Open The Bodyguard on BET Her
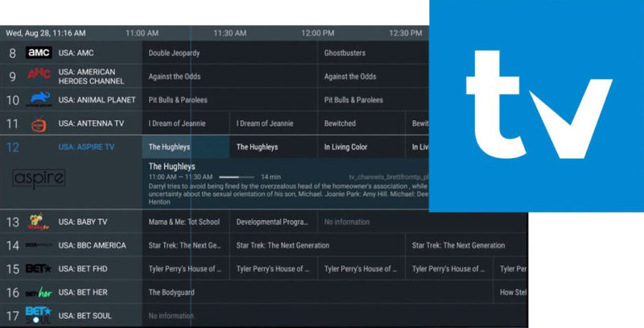The height and width of the screenshot is (328, 644). pyautogui.click(x=317, y=293)
